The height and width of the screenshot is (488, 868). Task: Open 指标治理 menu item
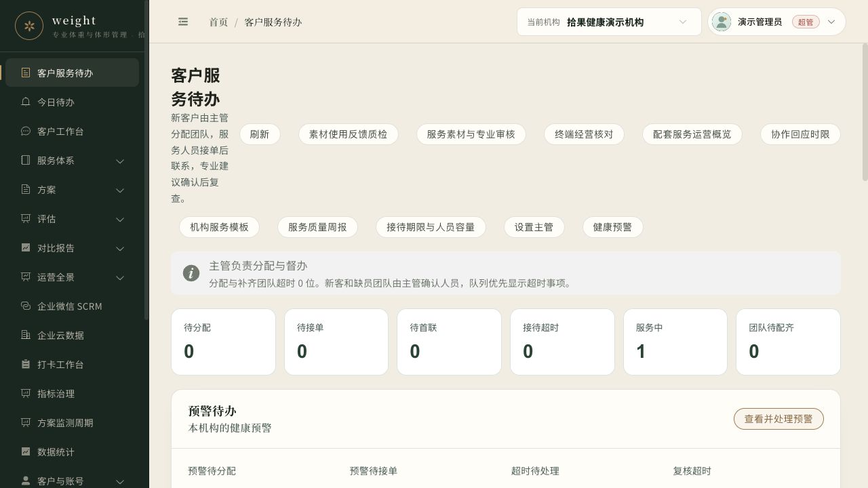tap(72, 393)
